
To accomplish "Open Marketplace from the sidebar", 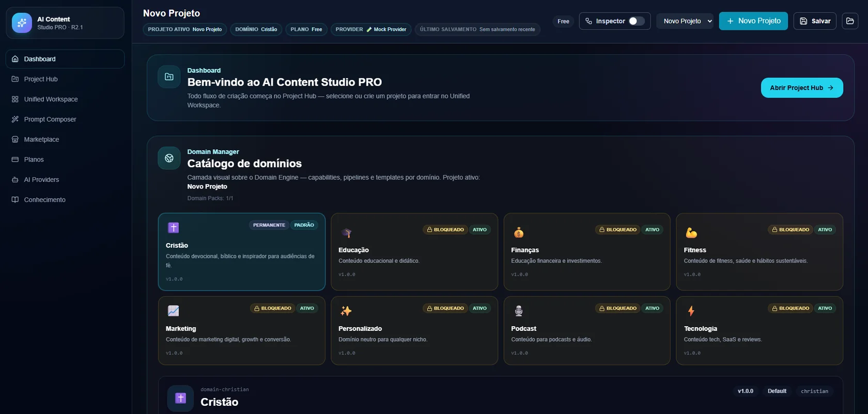I will 65,139.
